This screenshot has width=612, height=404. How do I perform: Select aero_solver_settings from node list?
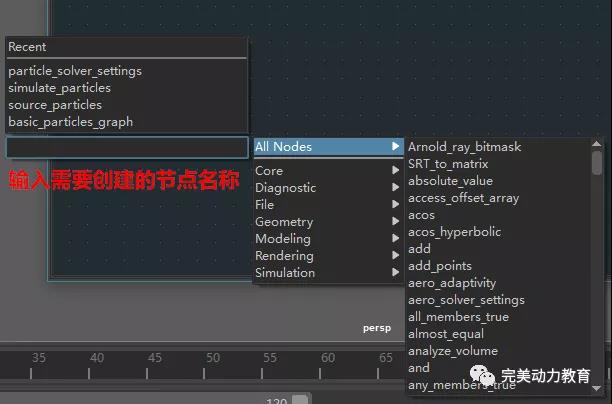(x=466, y=300)
